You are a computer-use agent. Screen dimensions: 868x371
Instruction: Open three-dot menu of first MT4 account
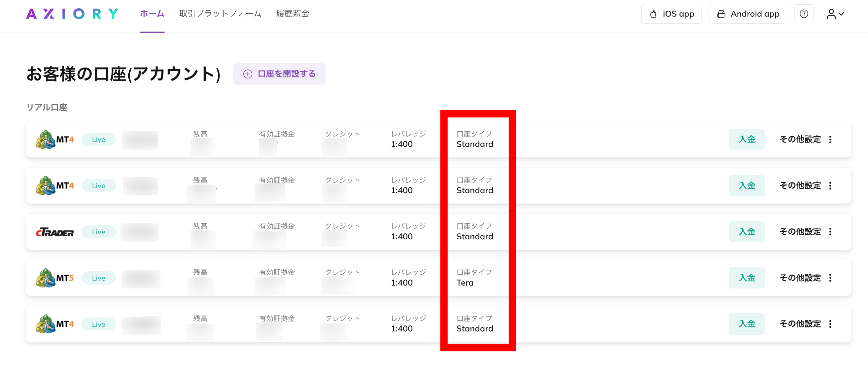830,140
